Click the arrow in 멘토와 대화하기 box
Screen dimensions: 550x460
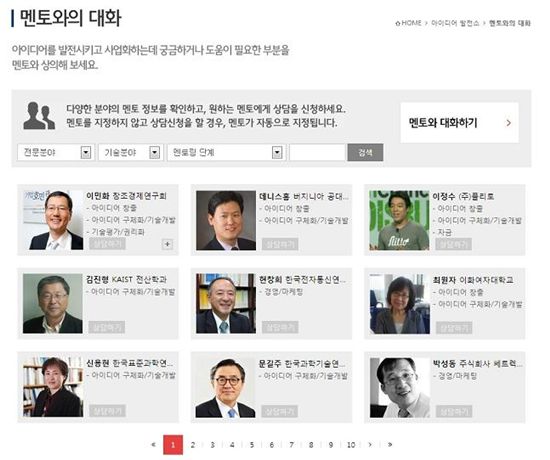[508, 123]
